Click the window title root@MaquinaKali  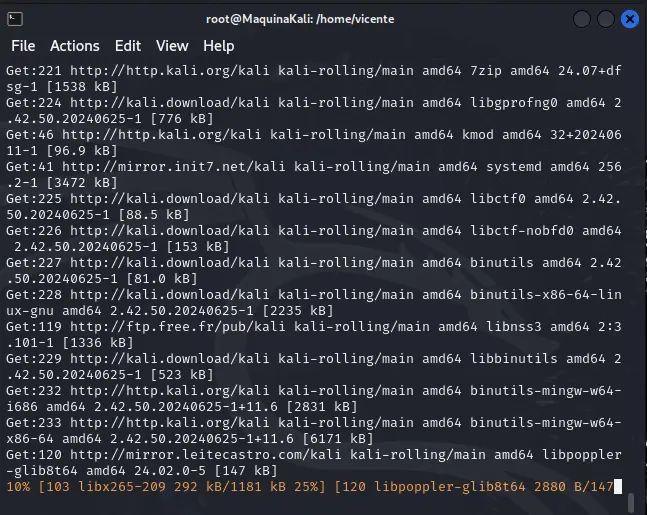[x=300, y=19]
